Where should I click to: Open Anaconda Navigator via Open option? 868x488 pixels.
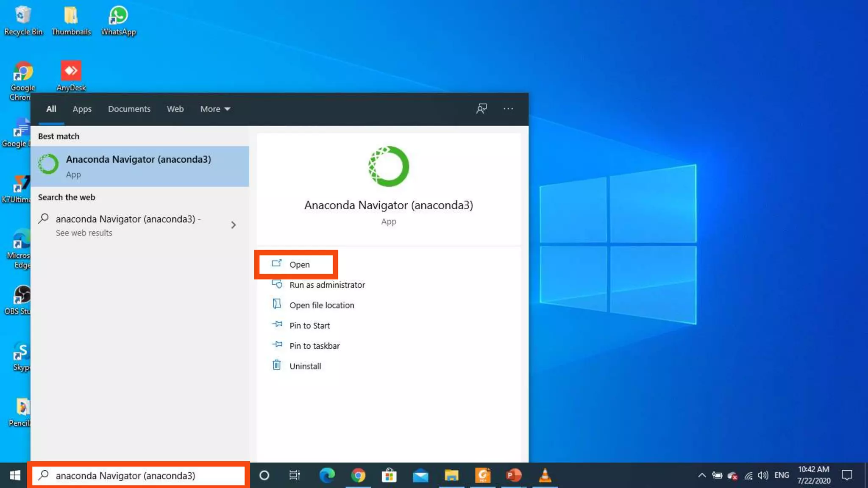(299, 264)
